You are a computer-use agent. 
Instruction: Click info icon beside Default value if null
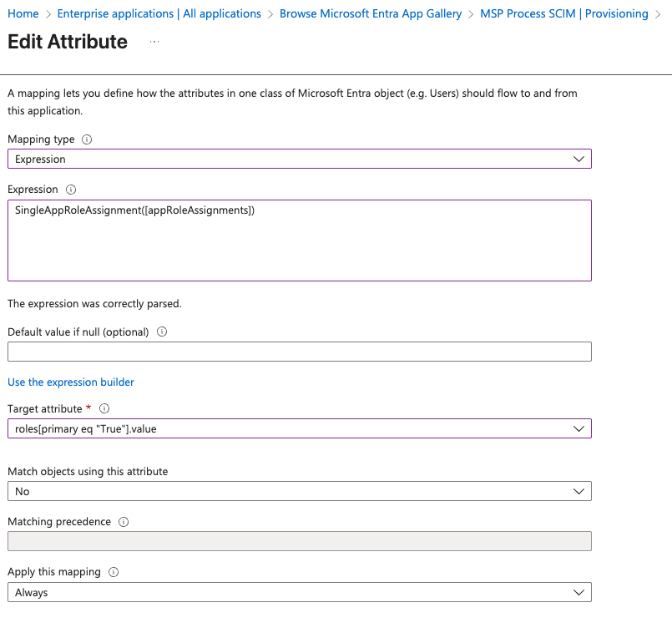click(x=162, y=332)
